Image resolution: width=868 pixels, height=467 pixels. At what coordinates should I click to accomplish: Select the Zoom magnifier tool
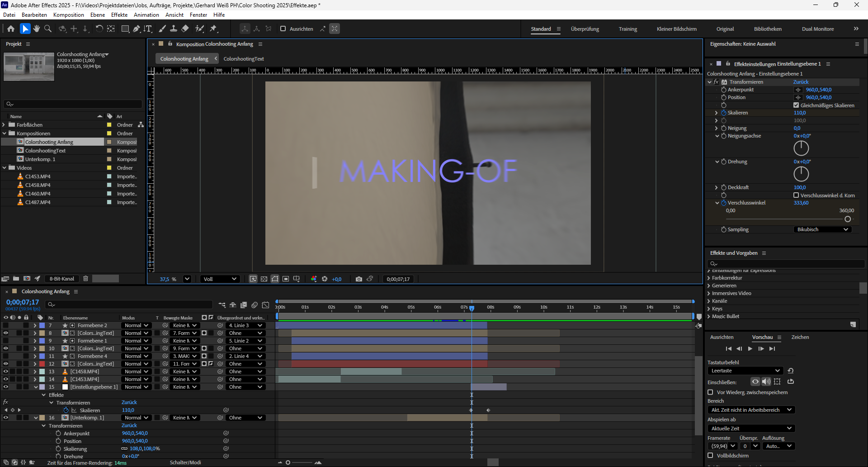(48, 29)
